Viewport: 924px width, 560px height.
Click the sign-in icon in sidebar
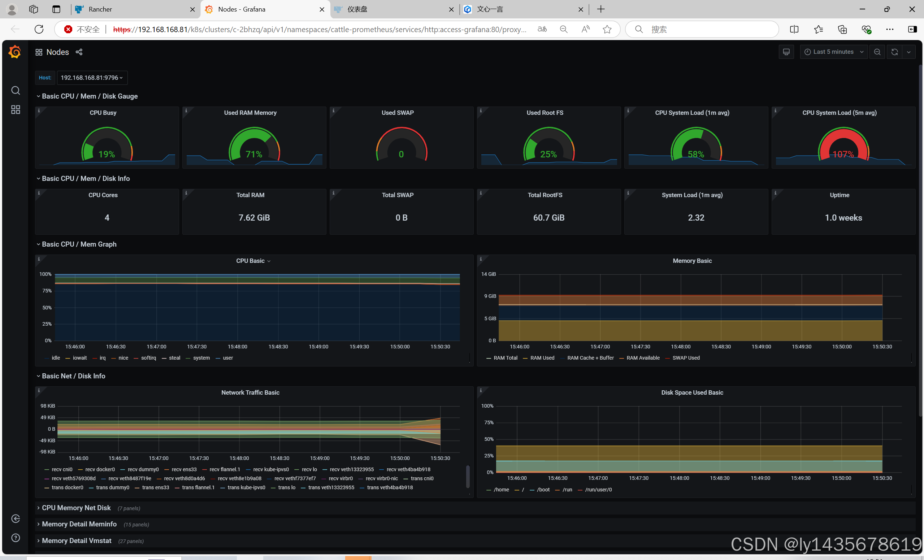16,518
